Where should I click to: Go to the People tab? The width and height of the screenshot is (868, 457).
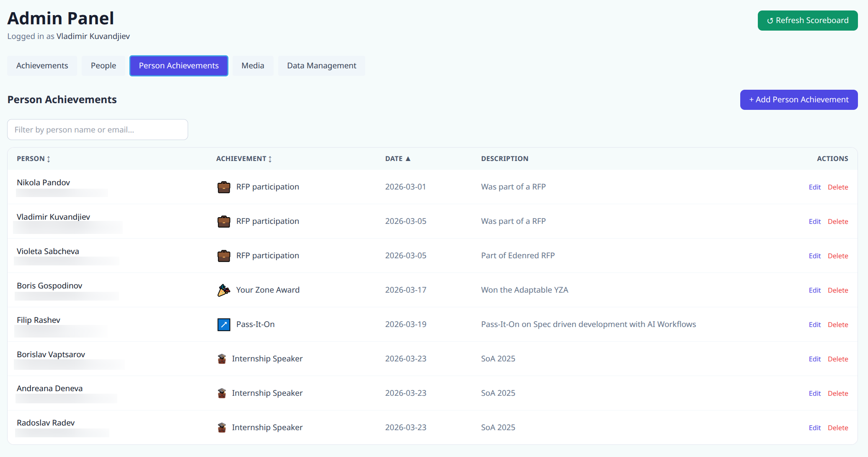[103, 66]
